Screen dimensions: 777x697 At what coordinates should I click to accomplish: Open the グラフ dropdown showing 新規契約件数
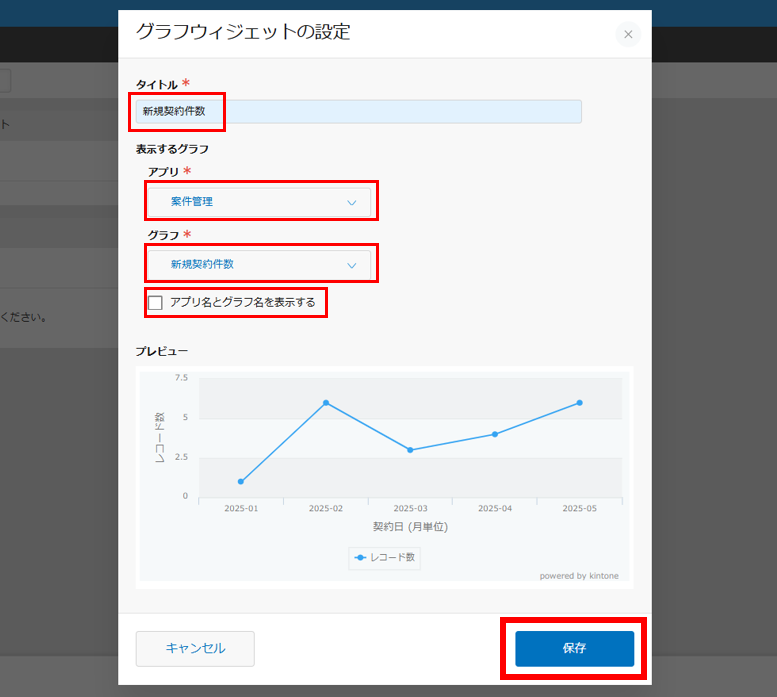click(x=260, y=265)
